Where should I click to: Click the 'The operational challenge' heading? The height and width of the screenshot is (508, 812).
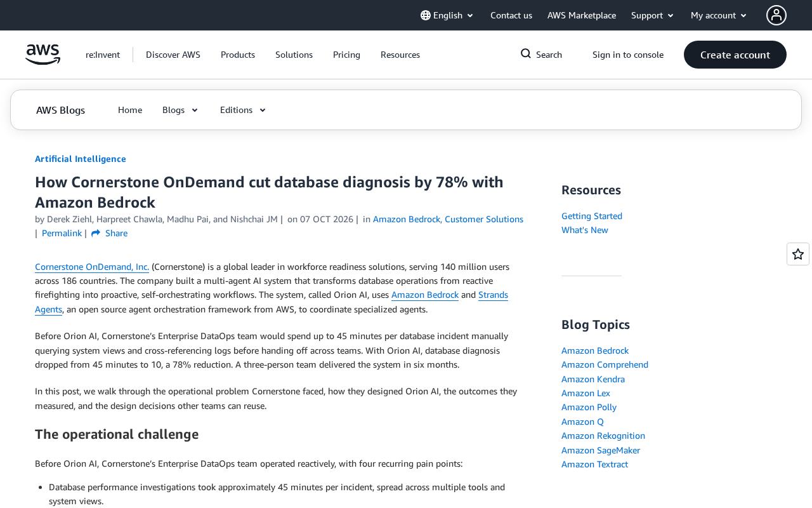(x=117, y=434)
